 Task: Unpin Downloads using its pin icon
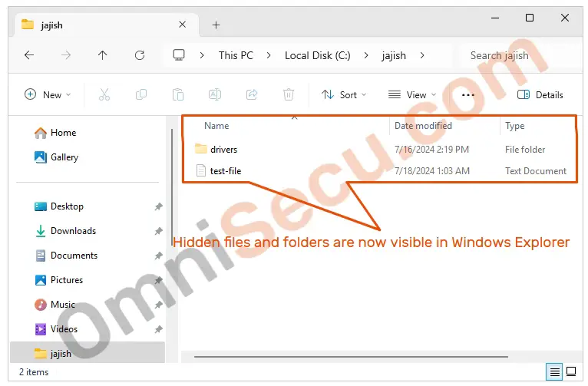coord(159,231)
